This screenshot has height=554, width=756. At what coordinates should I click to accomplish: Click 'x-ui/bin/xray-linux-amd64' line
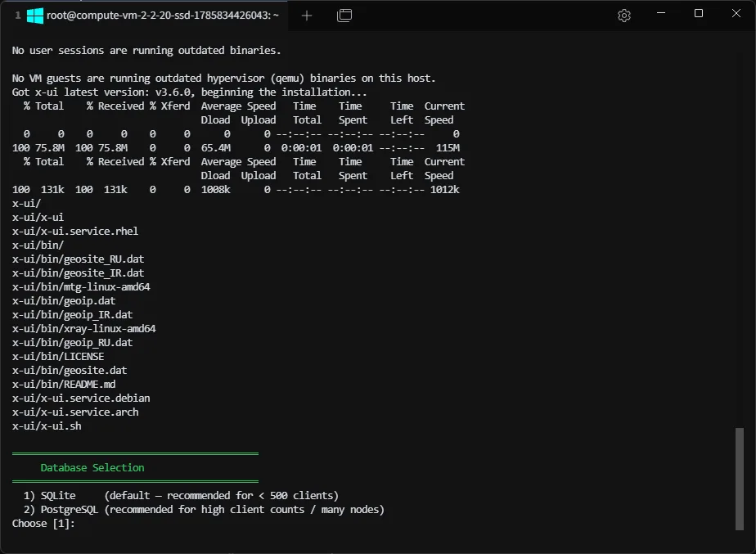tap(84, 328)
